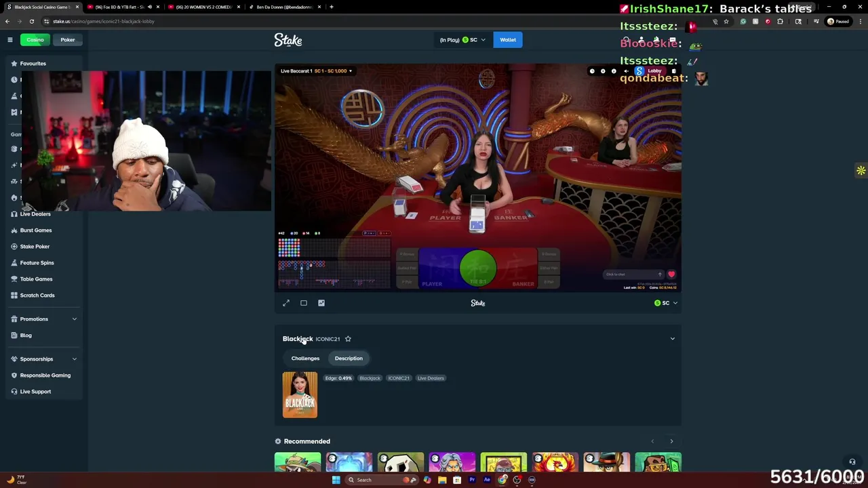Click the Scratch Cards sidebar icon
This screenshot has width=868, height=488.
(14, 296)
